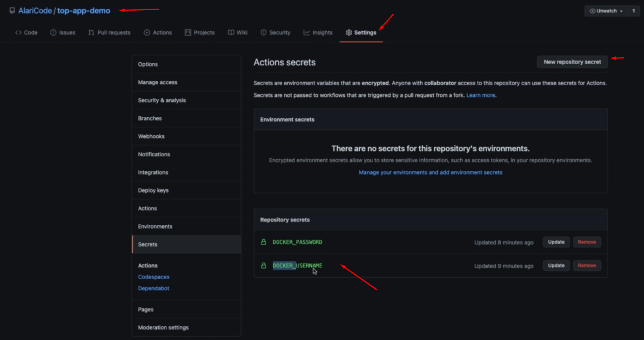Image resolution: width=644 pixels, height=340 pixels.
Task: Click the repository book icon beside AlariCode
Action: [x=12, y=11]
